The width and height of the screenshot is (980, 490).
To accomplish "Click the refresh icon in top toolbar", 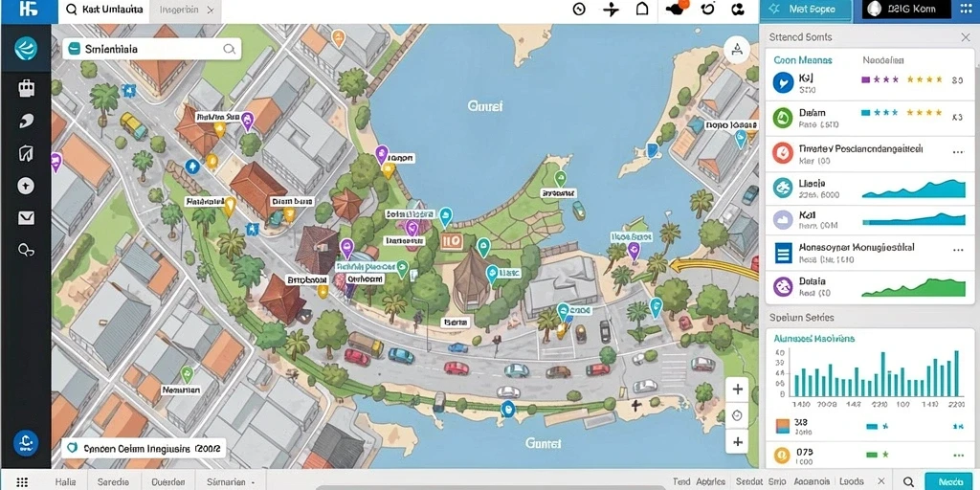I will (x=707, y=10).
